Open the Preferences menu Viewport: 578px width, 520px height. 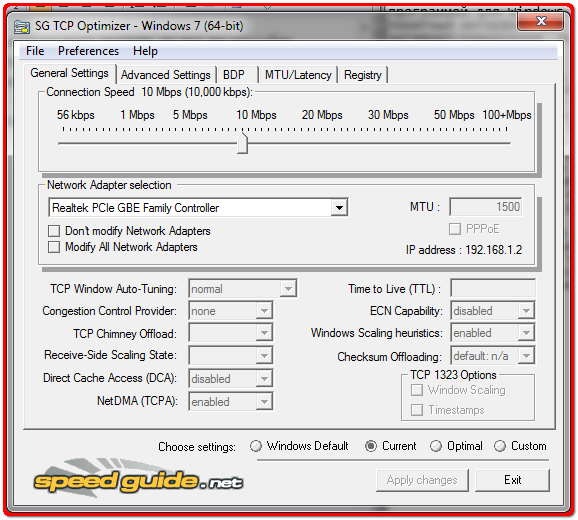click(88, 51)
